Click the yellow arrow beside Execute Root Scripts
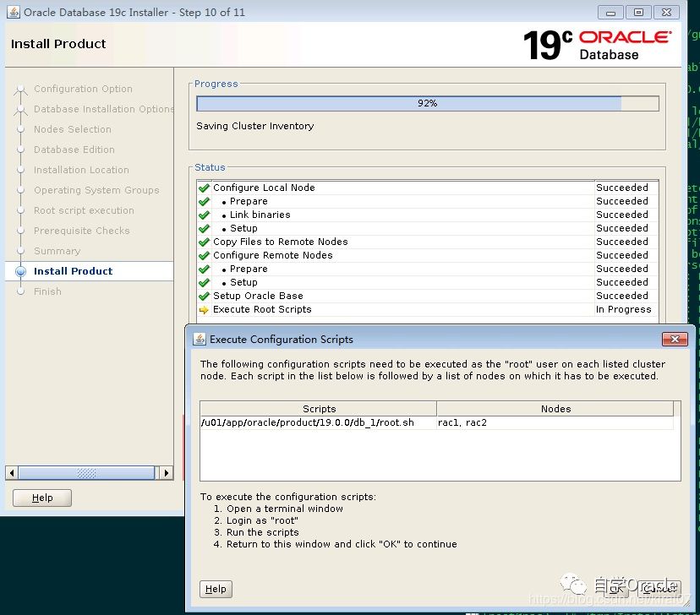The height and width of the screenshot is (615, 700). 204,310
